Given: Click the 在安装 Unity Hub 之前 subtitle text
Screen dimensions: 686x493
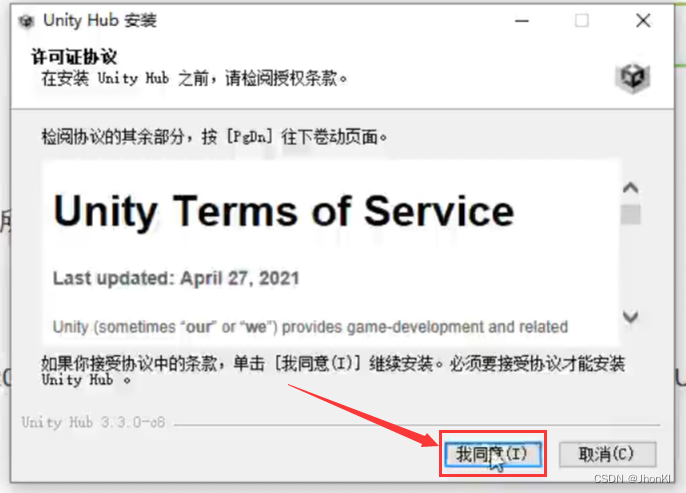Looking at the screenshot, I should (x=194, y=79).
